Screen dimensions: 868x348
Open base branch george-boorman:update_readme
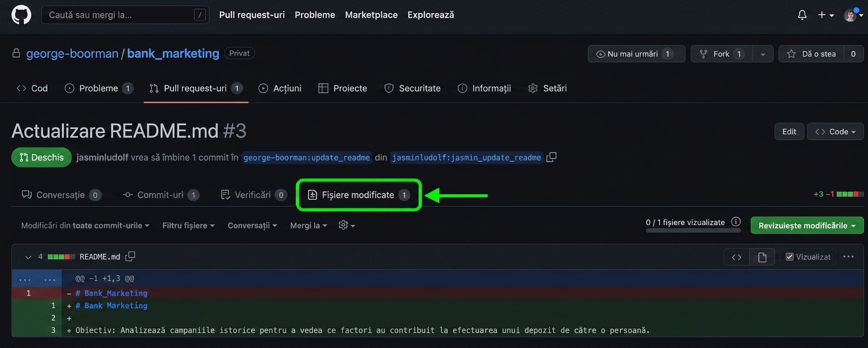pos(307,158)
